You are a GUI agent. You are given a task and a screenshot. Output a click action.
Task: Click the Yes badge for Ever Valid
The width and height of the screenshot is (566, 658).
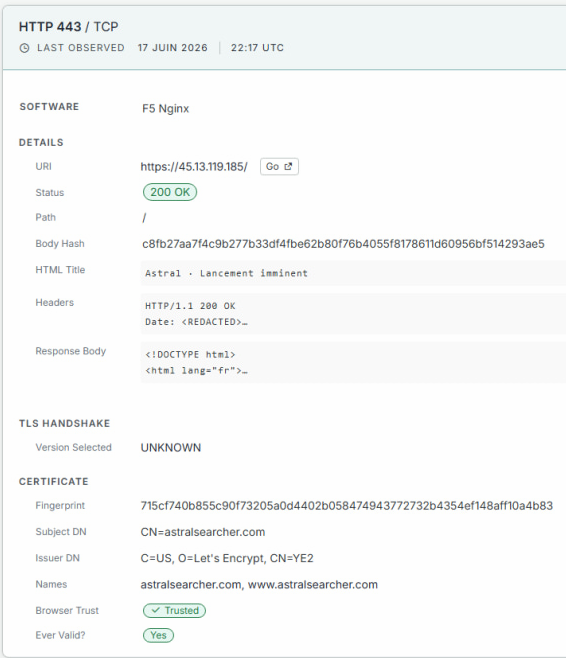[158, 635]
